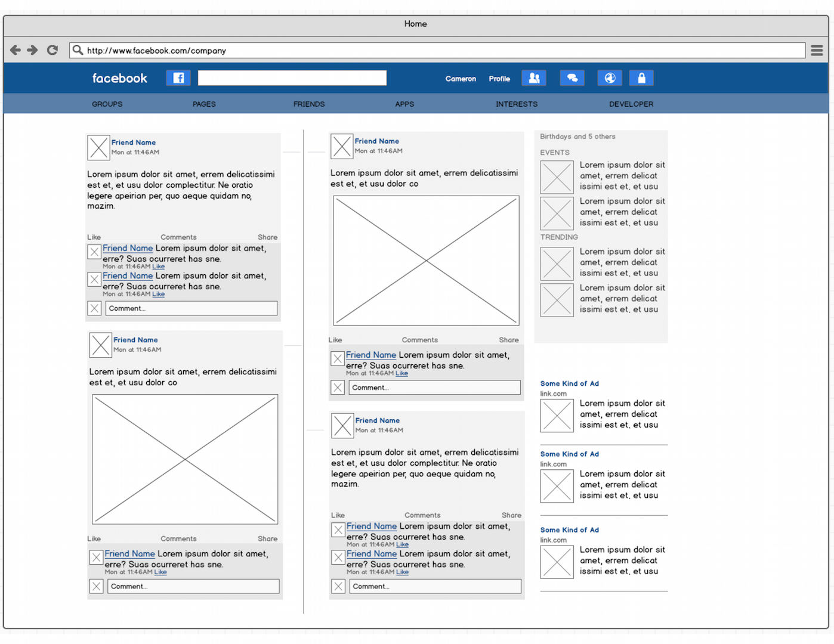Click the browser forward arrow

coord(33,50)
